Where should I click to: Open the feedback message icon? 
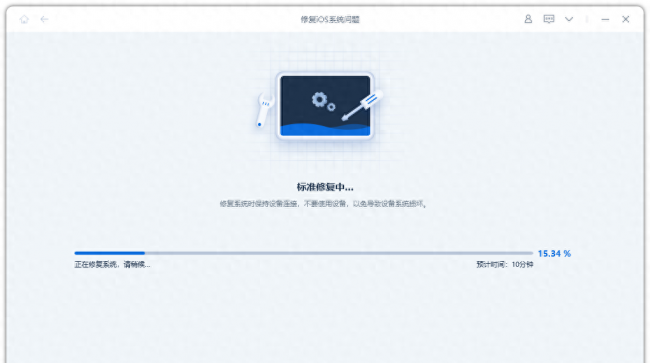549,19
